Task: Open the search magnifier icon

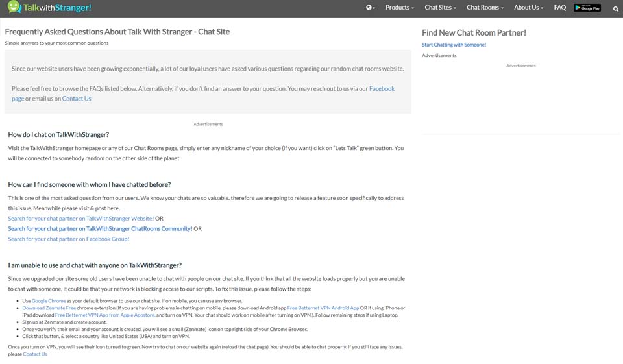Action: tap(616, 8)
